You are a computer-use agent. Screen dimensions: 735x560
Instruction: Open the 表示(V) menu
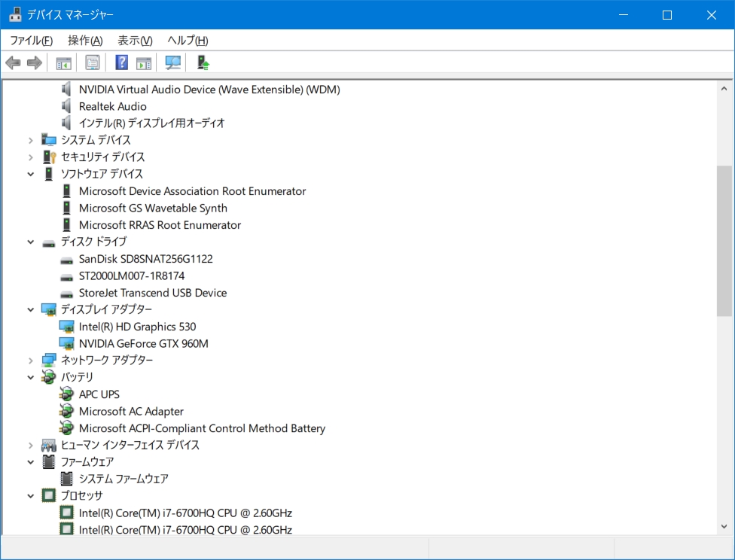point(135,41)
